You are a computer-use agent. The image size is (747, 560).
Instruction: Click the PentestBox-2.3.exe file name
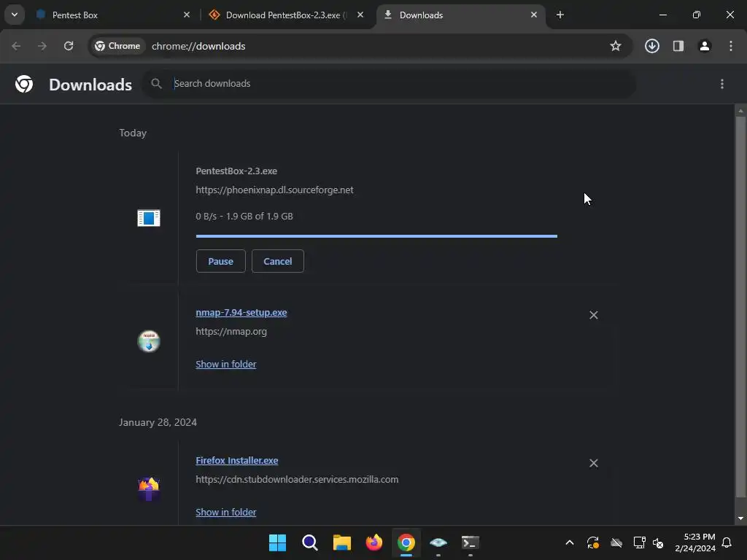[236, 171]
